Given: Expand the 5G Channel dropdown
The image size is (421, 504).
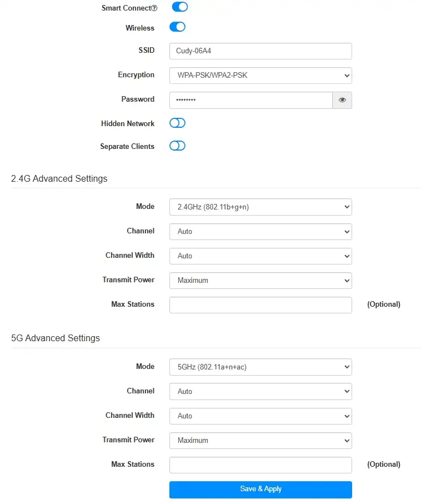Looking at the screenshot, I should (260, 392).
